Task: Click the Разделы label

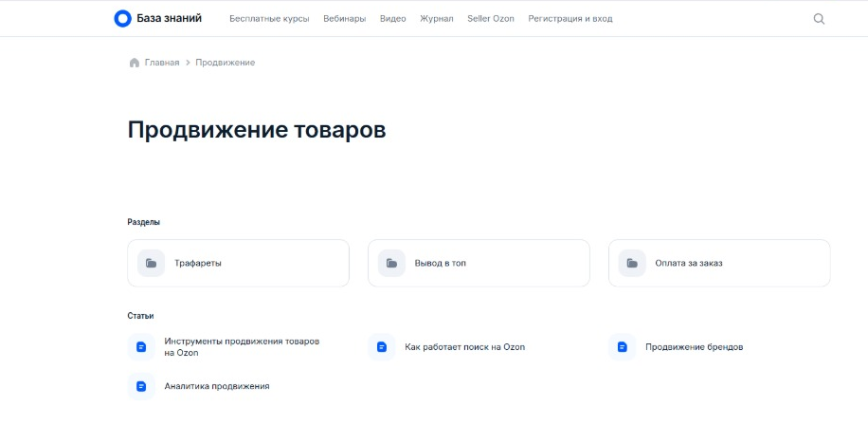Action: pyautogui.click(x=143, y=222)
